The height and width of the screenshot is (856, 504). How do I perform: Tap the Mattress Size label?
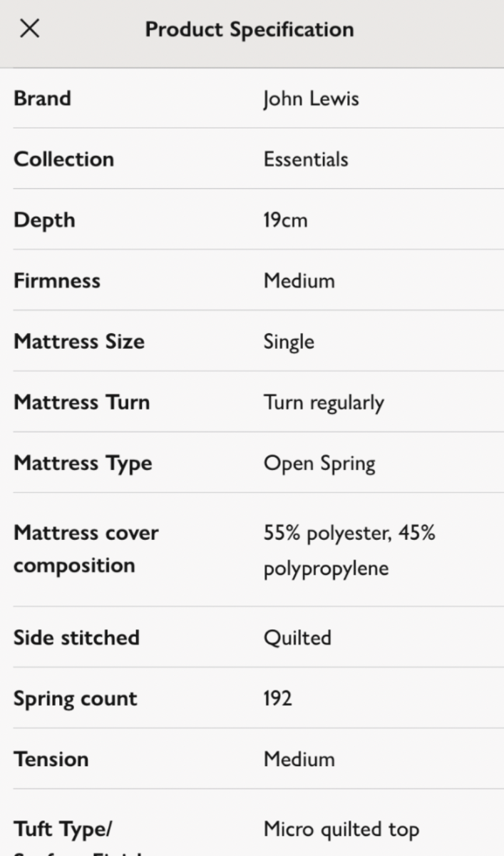pos(79,341)
